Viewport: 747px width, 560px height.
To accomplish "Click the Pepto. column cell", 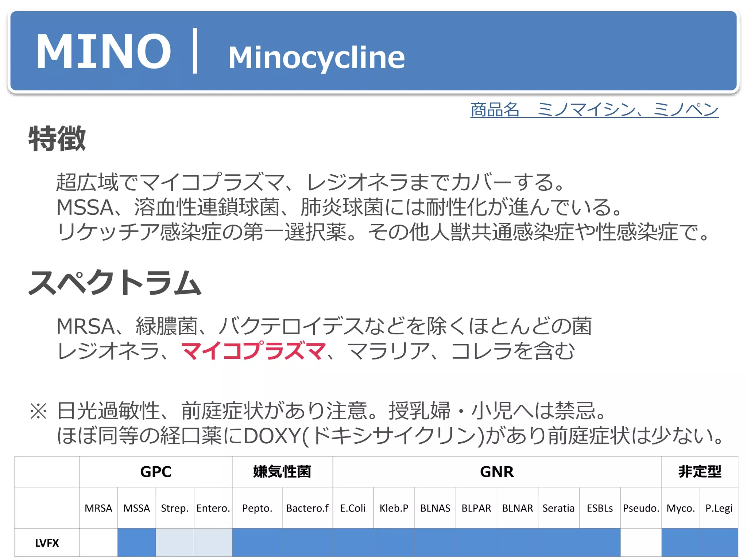I will click(x=257, y=508).
